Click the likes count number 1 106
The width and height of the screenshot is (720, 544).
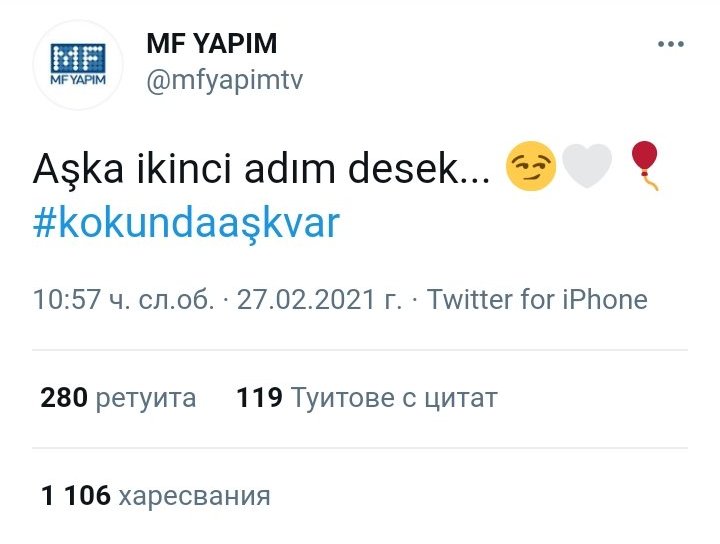click(x=75, y=495)
